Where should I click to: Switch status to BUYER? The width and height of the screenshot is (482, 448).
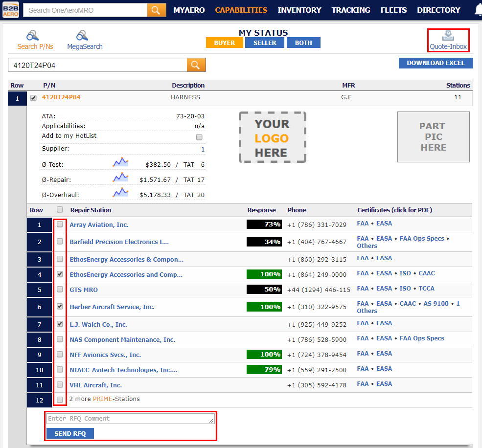[225, 43]
